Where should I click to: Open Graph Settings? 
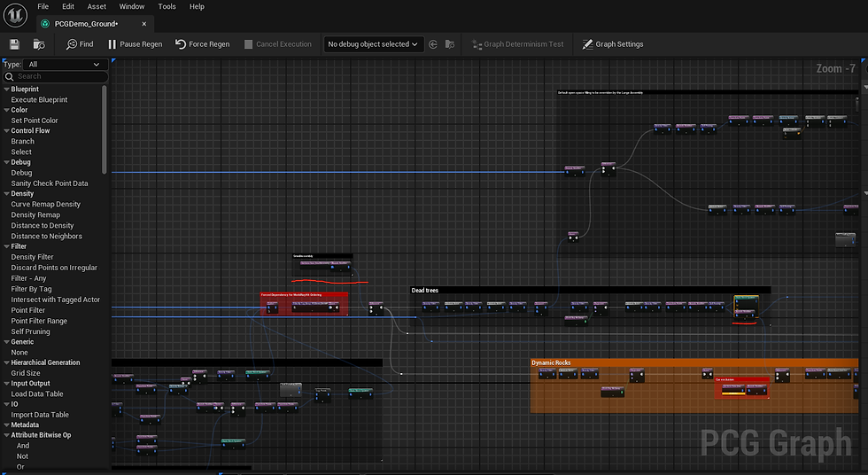coord(613,44)
